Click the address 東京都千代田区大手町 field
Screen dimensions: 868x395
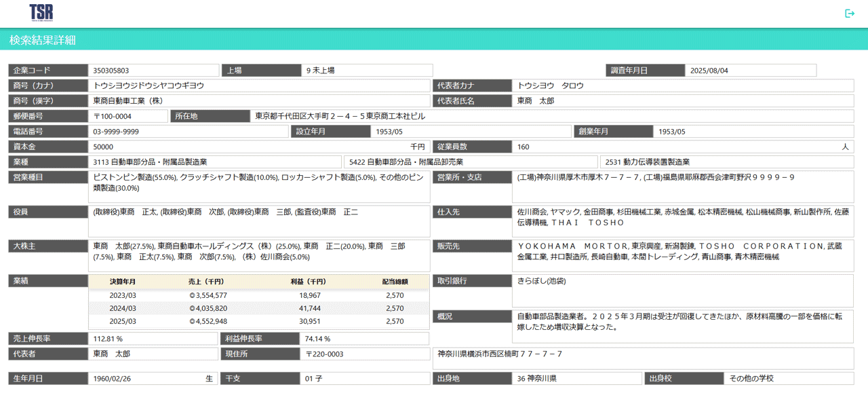[x=552, y=116]
